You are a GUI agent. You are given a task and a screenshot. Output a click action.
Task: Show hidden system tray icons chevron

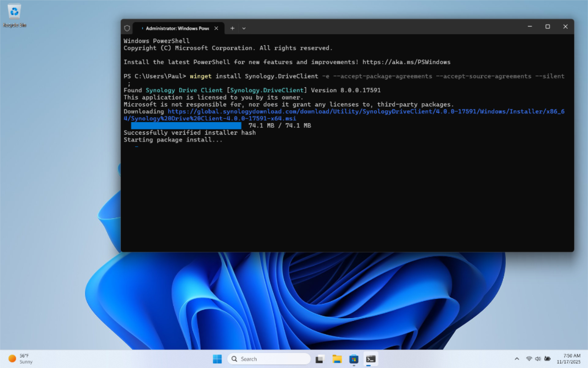coord(517,359)
